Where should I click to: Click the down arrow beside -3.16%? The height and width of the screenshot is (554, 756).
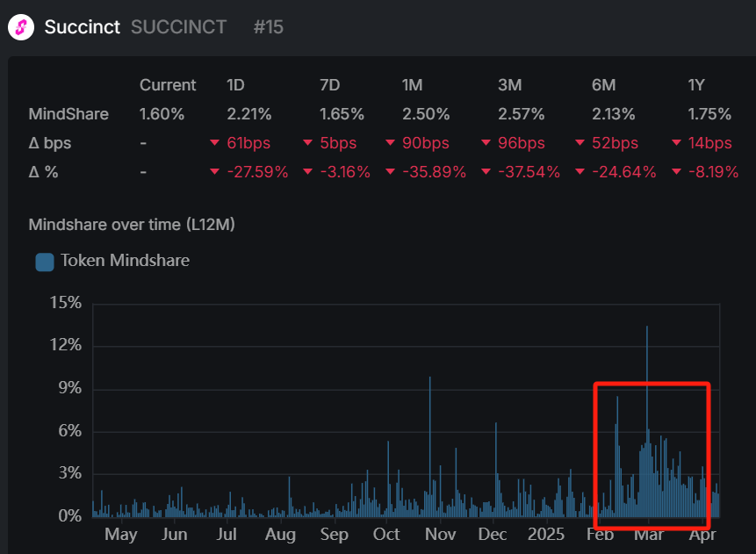307,172
